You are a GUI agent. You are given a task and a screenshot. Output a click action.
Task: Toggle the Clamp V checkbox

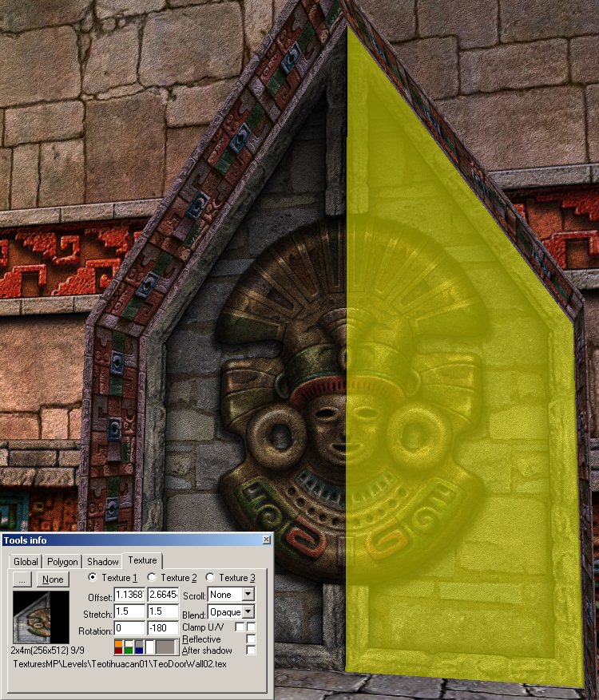point(251,627)
